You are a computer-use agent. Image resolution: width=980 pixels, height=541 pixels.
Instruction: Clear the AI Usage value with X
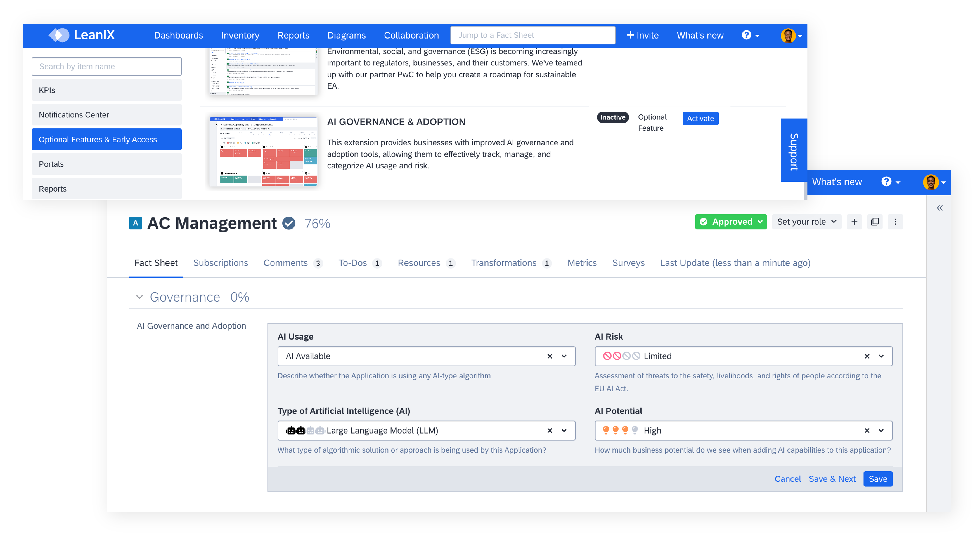click(550, 356)
